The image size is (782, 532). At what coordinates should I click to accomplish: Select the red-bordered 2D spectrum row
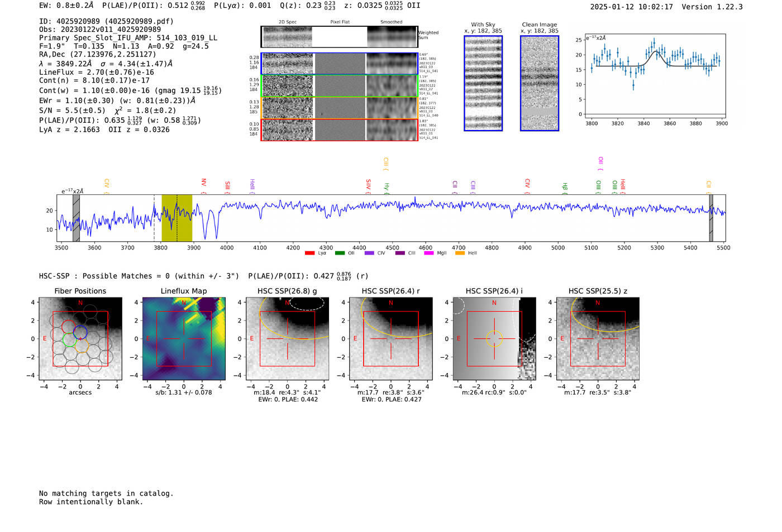click(339, 130)
